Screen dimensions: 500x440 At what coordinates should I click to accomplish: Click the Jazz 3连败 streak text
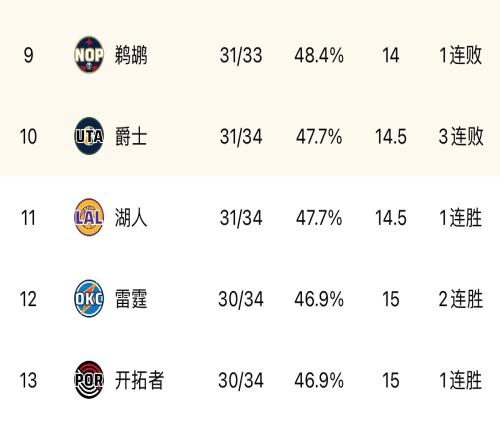click(x=461, y=136)
